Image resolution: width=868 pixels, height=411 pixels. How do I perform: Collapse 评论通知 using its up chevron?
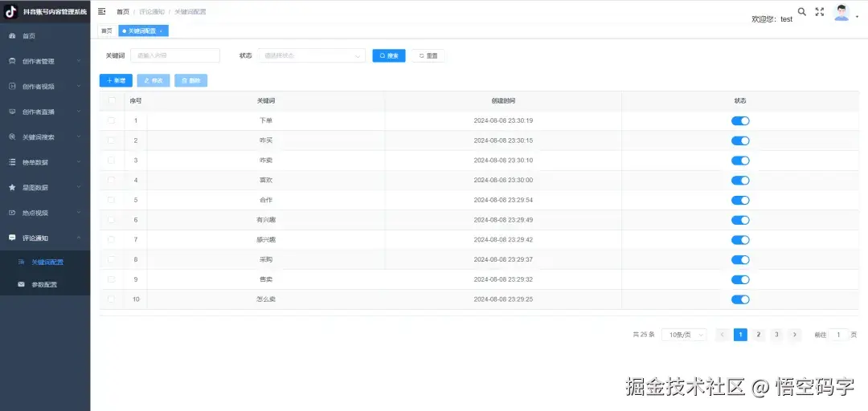[79, 238]
